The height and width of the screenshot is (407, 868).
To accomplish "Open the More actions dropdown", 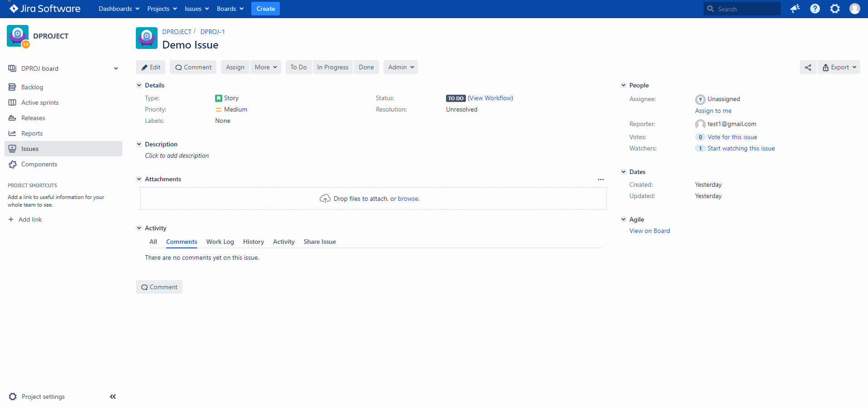I will click(x=266, y=67).
